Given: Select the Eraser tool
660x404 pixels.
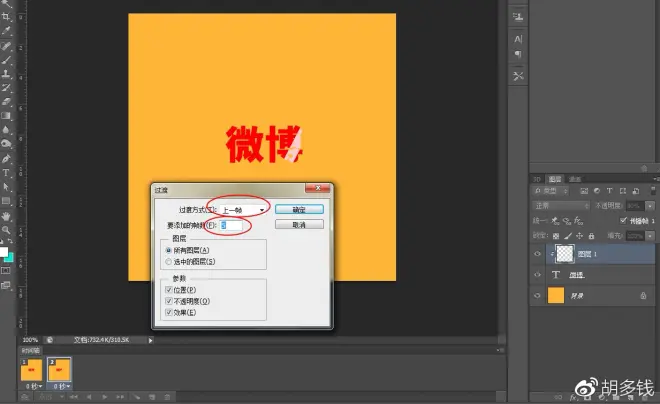Looking at the screenshot, I should coord(6,101).
